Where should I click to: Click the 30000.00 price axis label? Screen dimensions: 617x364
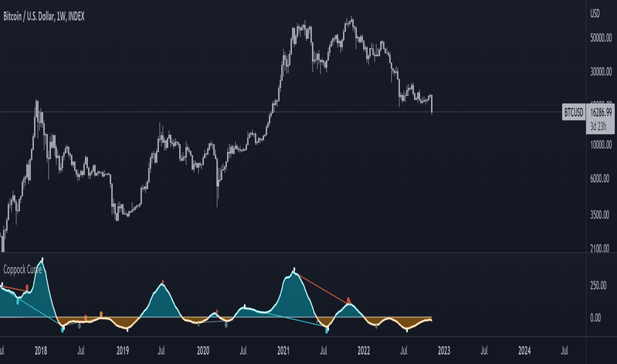pyautogui.click(x=601, y=71)
